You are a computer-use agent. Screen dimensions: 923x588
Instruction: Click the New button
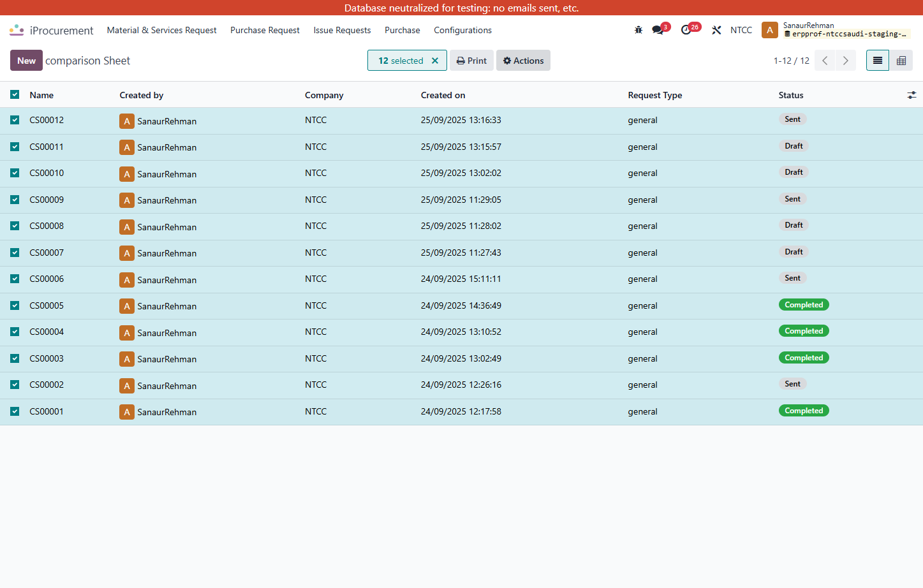click(26, 61)
